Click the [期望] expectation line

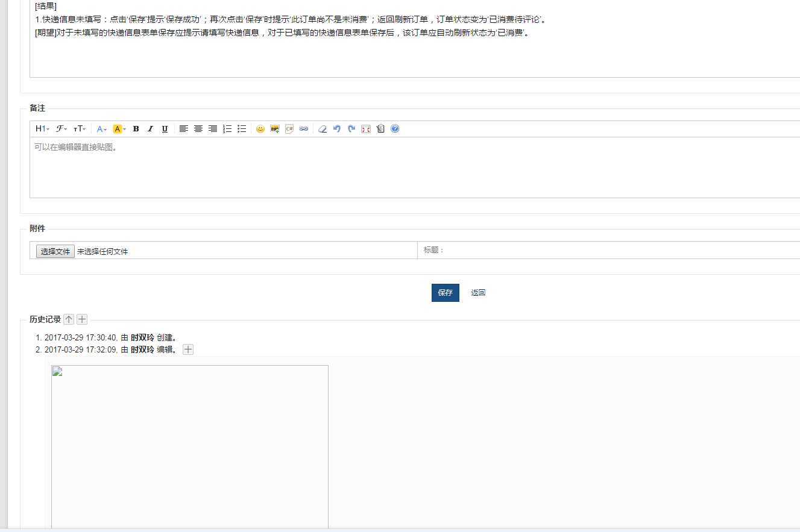click(282, 33)
